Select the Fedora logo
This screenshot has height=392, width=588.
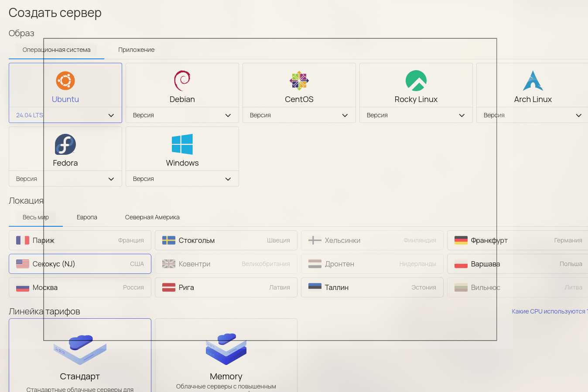click(x=65, y=144)
